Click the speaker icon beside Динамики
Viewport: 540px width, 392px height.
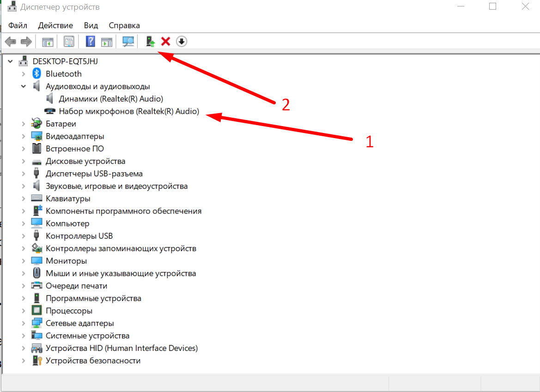coord(49,99)
